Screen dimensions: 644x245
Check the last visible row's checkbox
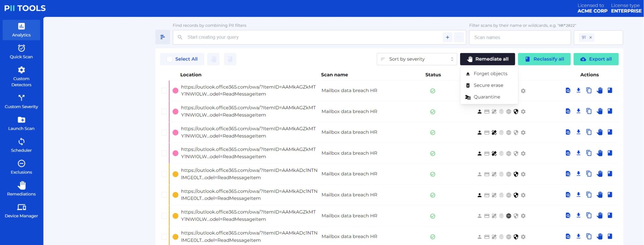[x=164, y=237]
